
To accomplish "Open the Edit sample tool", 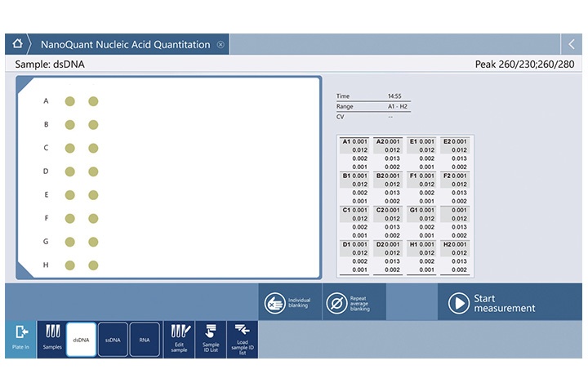I will tap(179, 339).
